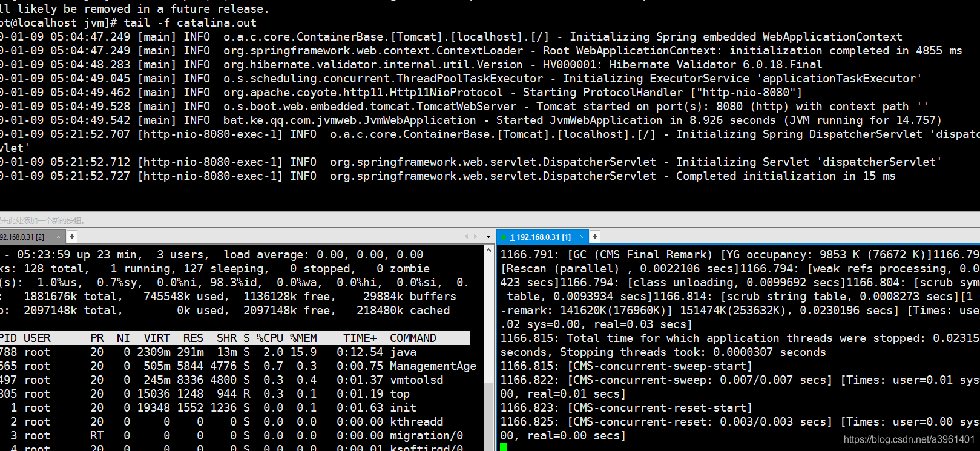The height and width of the screenshot is (451, 980).
Task: Open the tab list dropdown arrow
Action: (488, 237)
